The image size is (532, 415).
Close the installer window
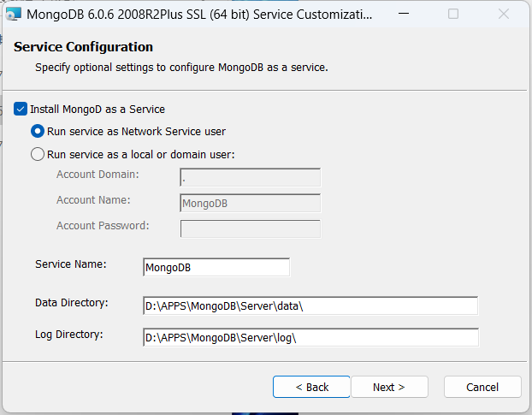504,14
